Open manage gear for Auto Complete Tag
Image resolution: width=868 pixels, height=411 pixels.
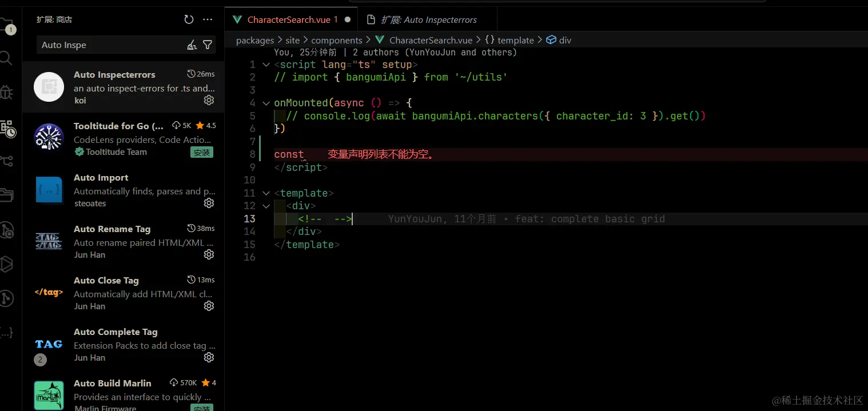[x=209, y=357]
